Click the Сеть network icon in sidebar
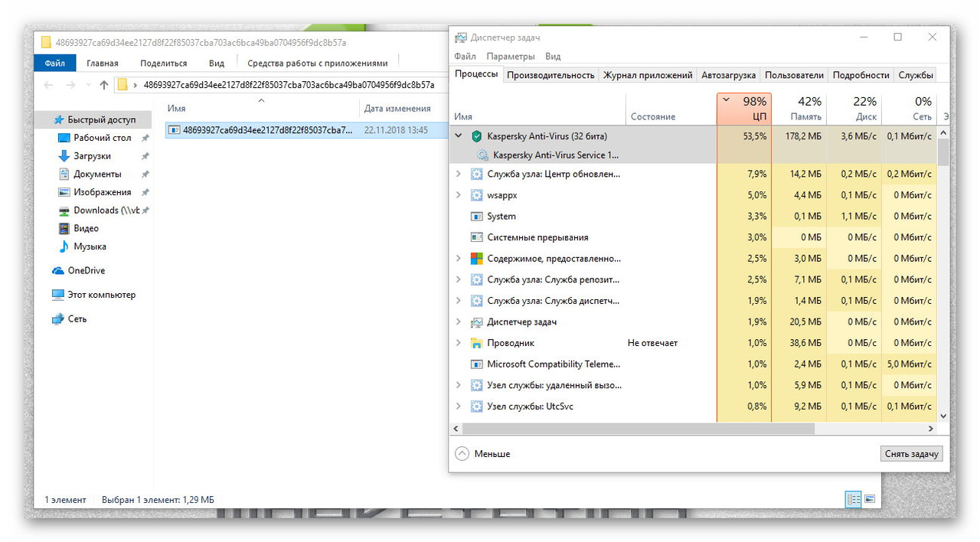 coord(58,318)
